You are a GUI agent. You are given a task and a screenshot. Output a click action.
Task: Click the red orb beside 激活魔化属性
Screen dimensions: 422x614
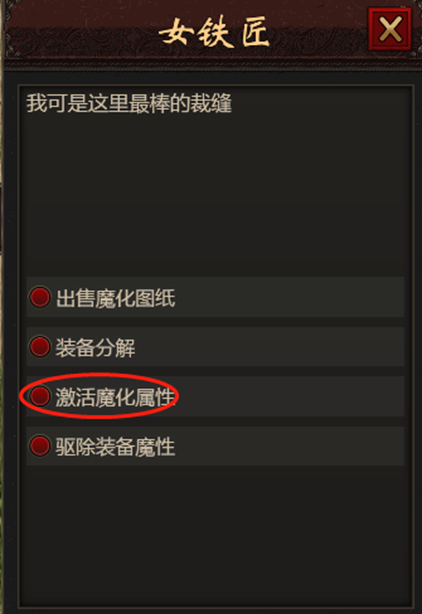(x=40, y=396)
